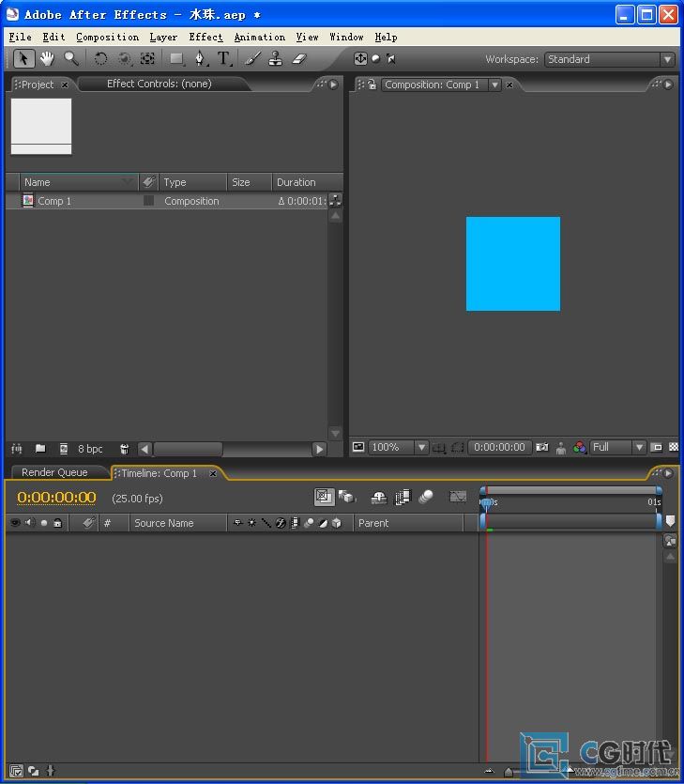This screenshot has width=684, height=784.
Task: Select the Zoom magnifier tool
Action: point(71,59)
